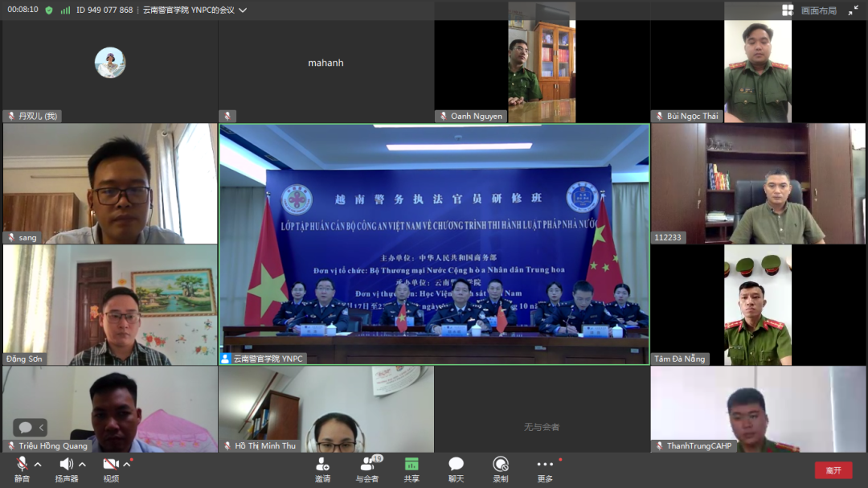Turn on the camera video

pos(111,465)
